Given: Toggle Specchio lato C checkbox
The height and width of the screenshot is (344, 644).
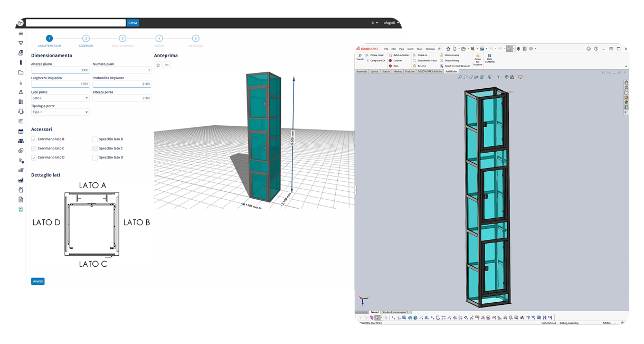Looking at the screenshot, I should (95, 148).
